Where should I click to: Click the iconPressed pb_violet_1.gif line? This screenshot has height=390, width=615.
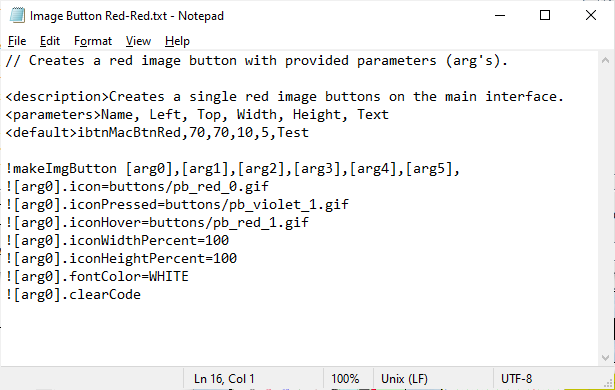pos(177,205)
